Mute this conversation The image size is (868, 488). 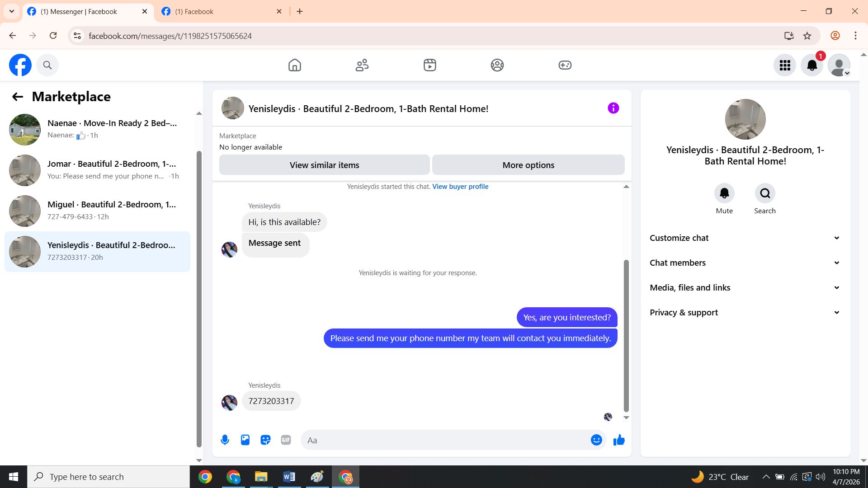(x=724, y=193)
